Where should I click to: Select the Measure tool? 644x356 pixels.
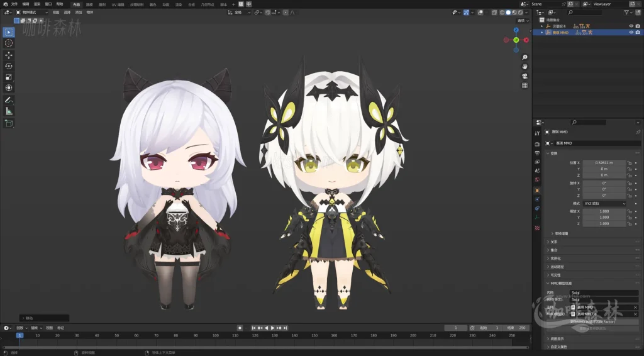(x=9, y=111)
